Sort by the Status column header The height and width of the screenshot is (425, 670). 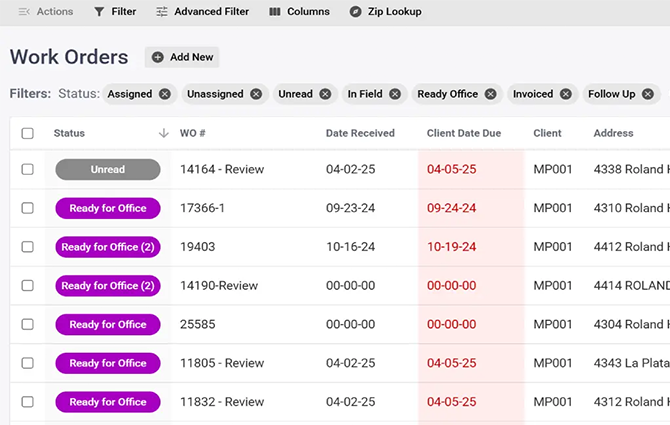(x=69, y=133)
